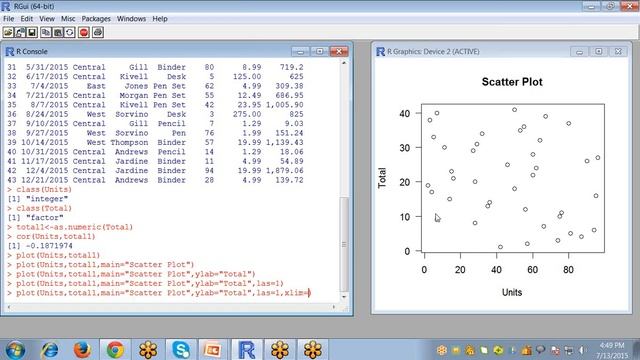Click console horizontal scrollbar right arrow
640x360 pixels.
click(x=334, y=307)
